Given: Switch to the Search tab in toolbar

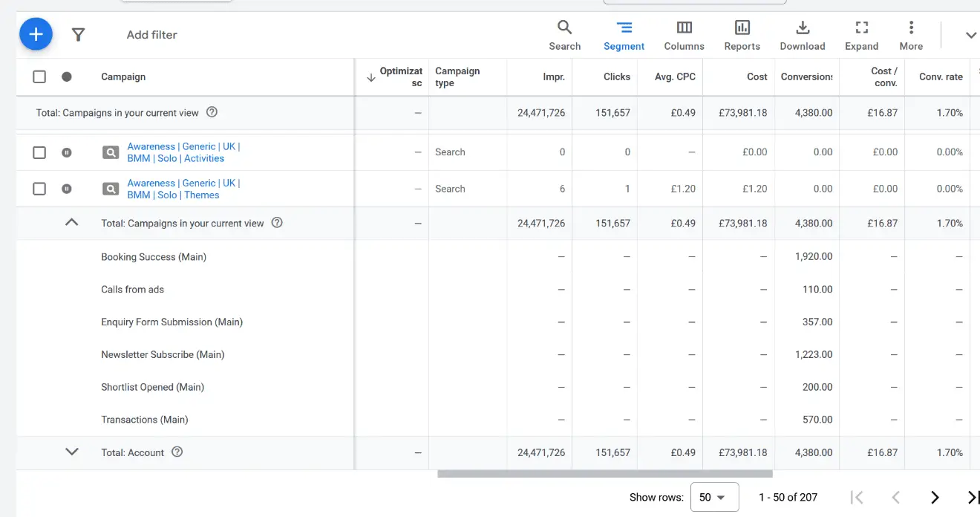Looking at the screenshot, I should pyautogui.click(x=564, y=34).
